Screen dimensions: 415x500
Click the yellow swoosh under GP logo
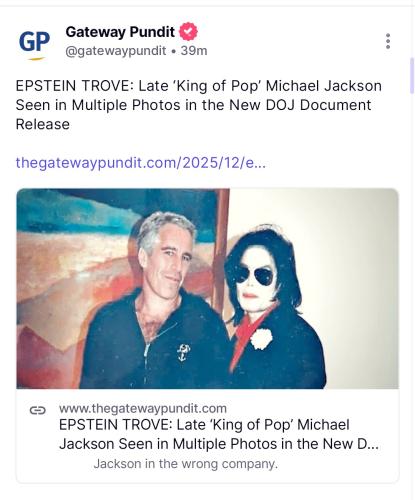(36, 59)
